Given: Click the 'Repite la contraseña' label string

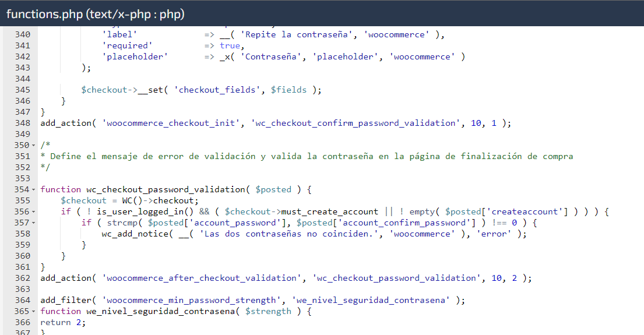Looking at the screenshot, I should (x=297, y=34).
